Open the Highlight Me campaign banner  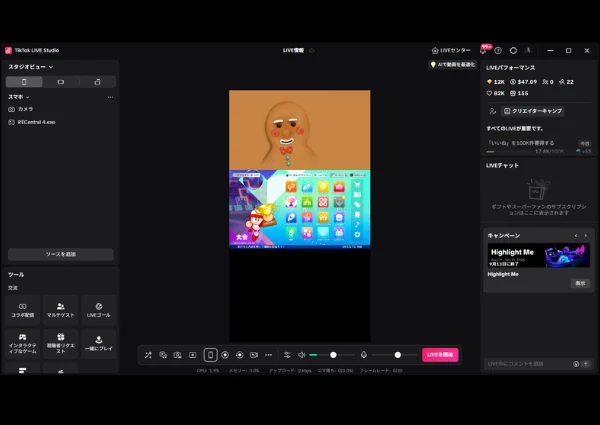tap(538, 255)
